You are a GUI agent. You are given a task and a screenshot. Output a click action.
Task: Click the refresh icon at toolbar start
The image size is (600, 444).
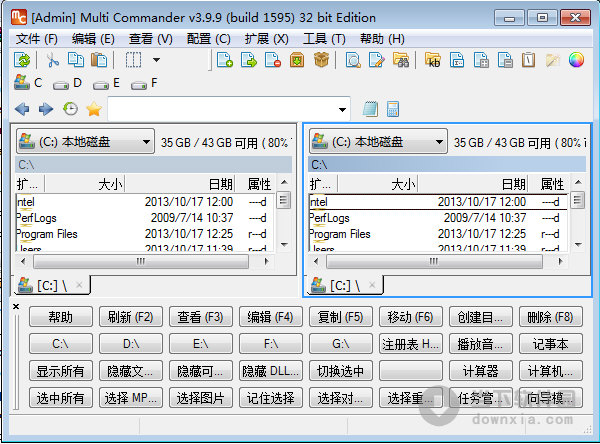click(x=22, y=61)
